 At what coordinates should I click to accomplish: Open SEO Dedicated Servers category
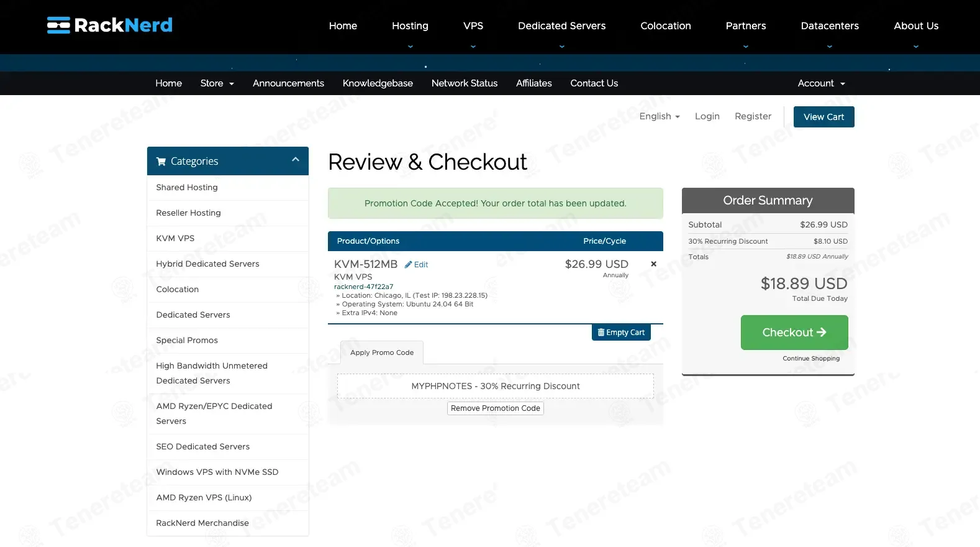[228, 447]
